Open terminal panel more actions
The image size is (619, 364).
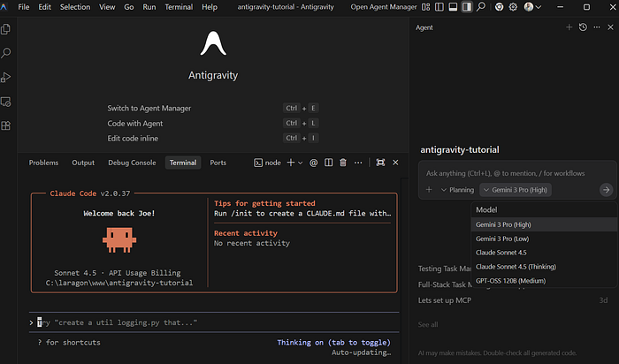tap(358, 163)
